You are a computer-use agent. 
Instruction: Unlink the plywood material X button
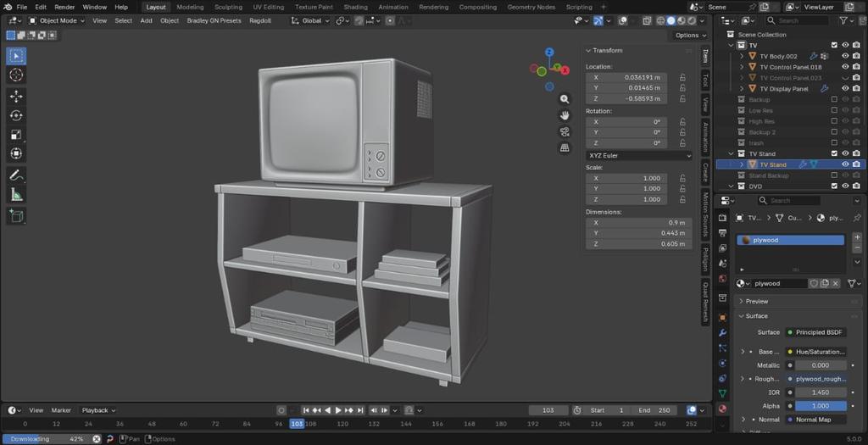click(835, 283)
